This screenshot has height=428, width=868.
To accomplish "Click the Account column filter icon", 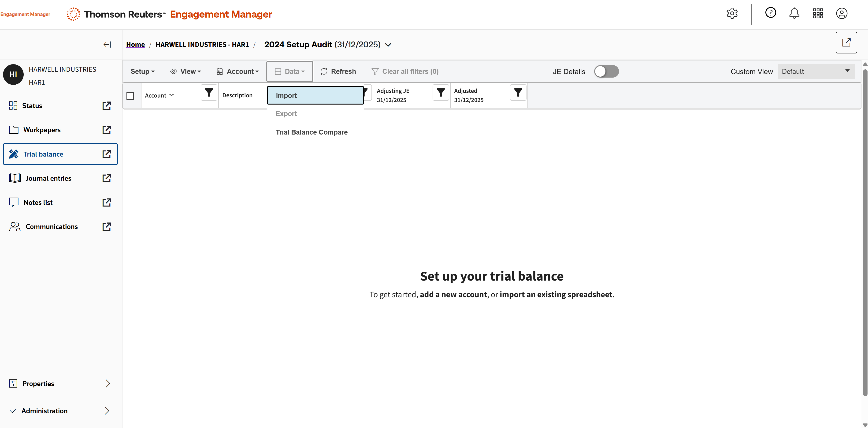I will (x=209, y=92).
